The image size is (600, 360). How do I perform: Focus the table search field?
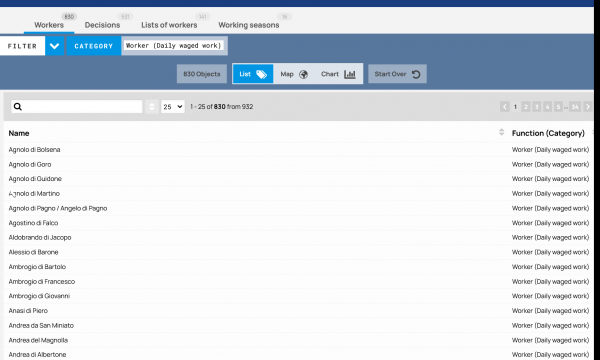coord(77,106)
